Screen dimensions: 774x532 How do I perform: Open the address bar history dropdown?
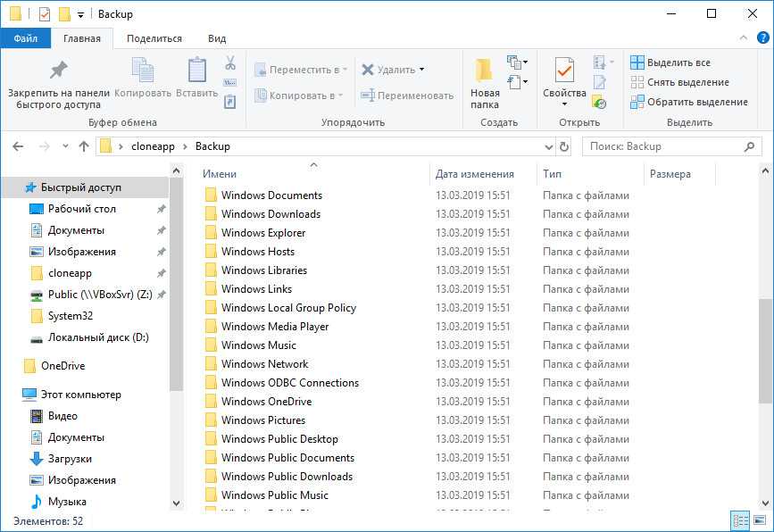pos(547,146)
